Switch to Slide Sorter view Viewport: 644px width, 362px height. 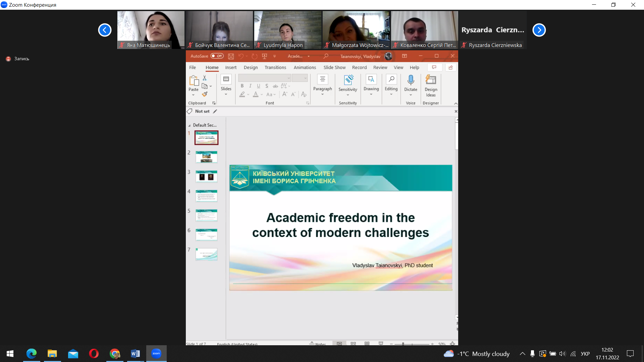point(353,344)
